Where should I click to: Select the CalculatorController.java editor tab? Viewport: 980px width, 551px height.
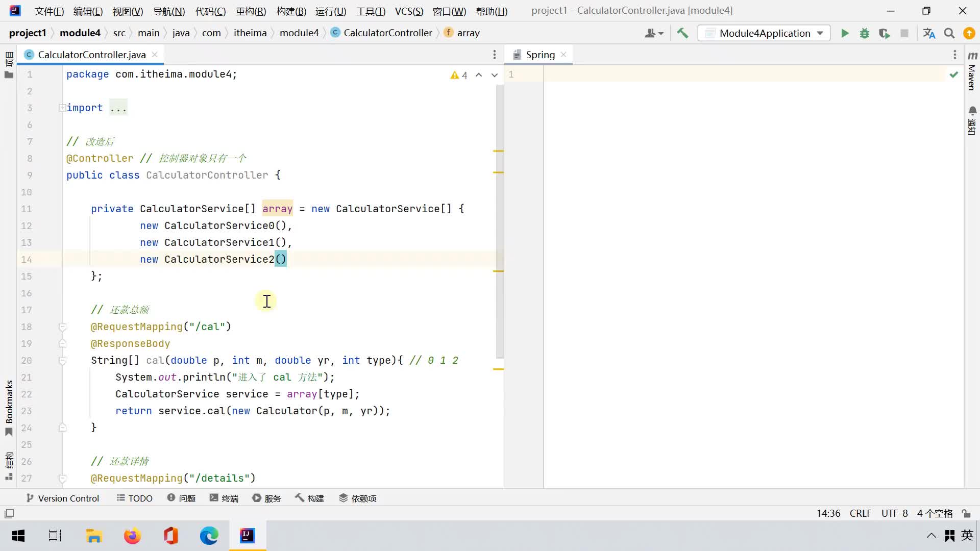tap(91, 55)
